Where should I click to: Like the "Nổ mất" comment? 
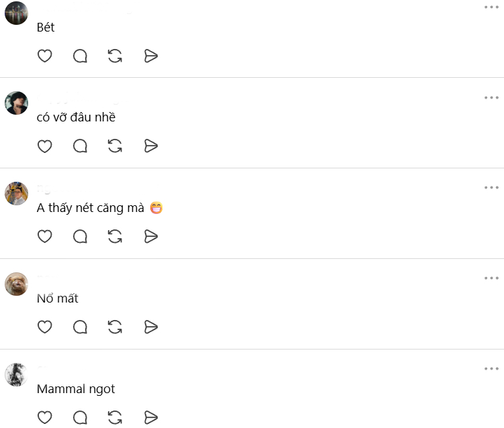45,327
